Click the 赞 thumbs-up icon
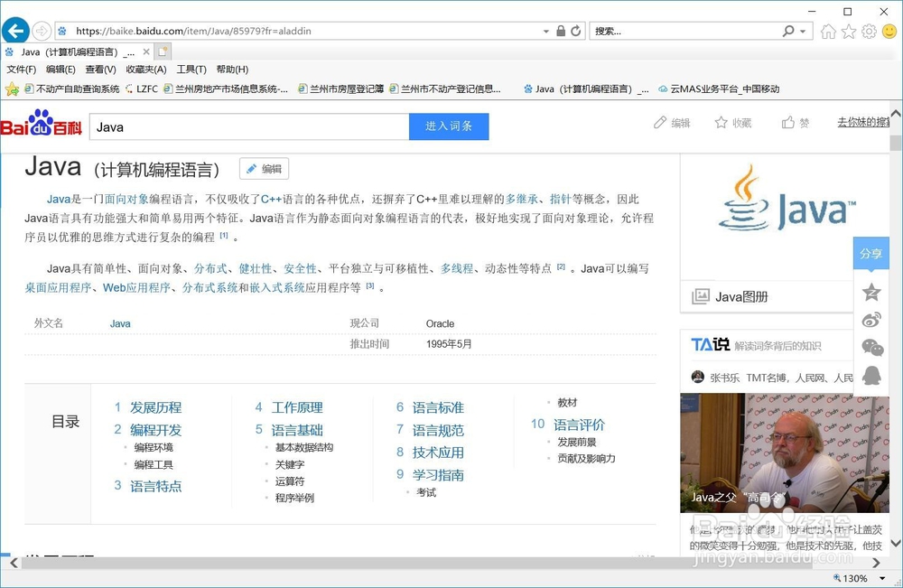903x588 pixels. point(787,122)
